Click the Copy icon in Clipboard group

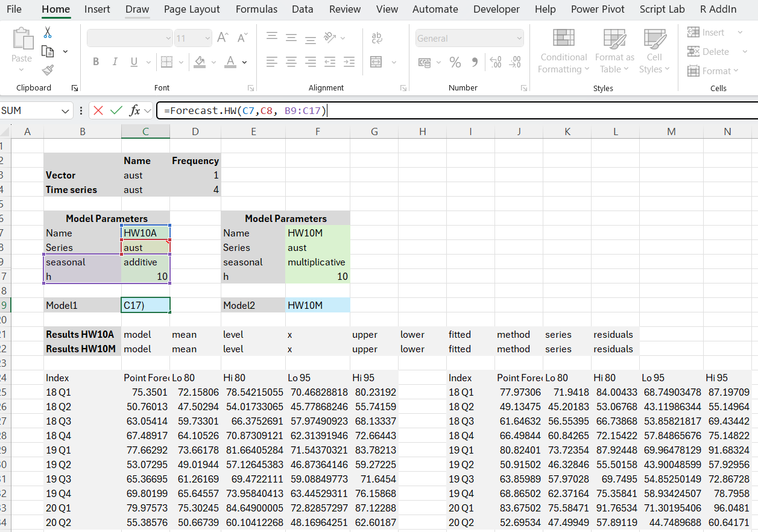click(x=48, y=52)
